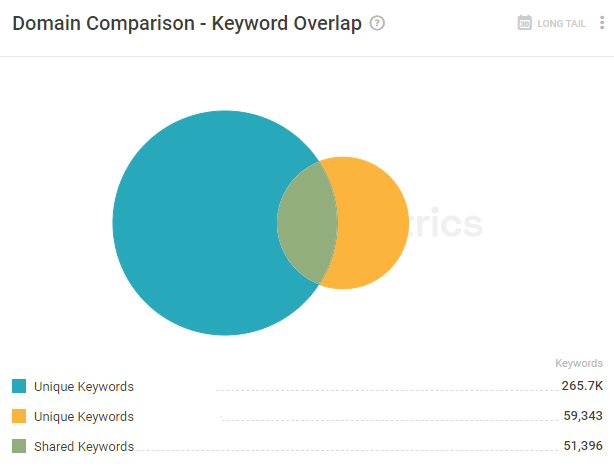Click the green Shared Keywords swatch
The height and width of the screenshot is (472, 614).
[x=19, y=446]
